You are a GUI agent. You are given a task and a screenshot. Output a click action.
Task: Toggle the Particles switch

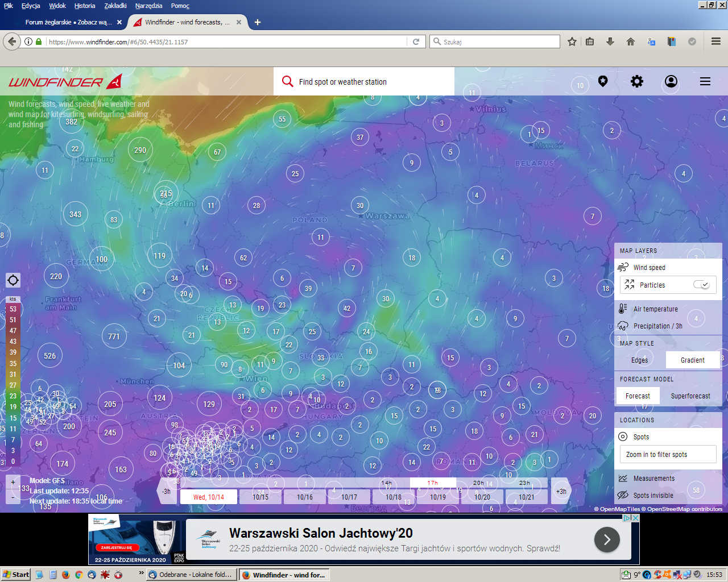(x=701, y=285)
